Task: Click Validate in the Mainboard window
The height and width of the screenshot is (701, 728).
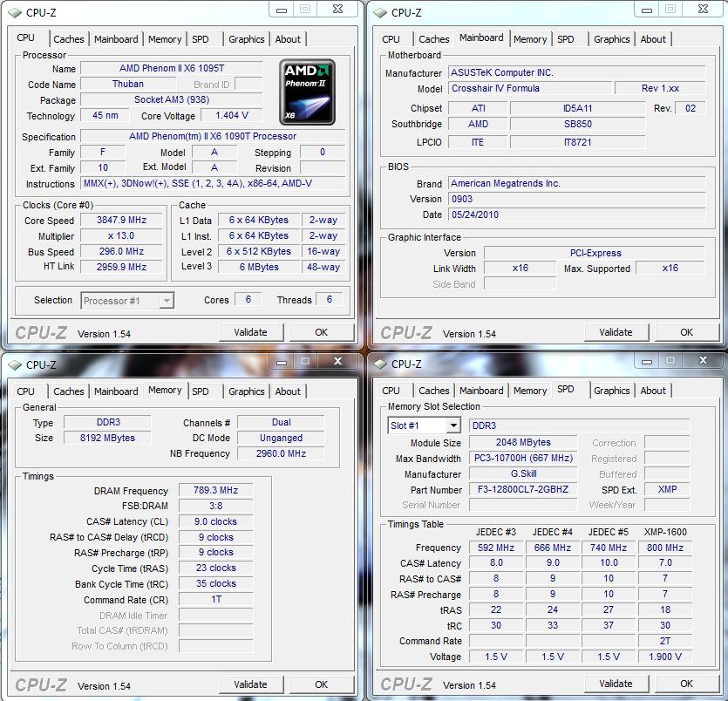Action: click(x=616, y=332)
